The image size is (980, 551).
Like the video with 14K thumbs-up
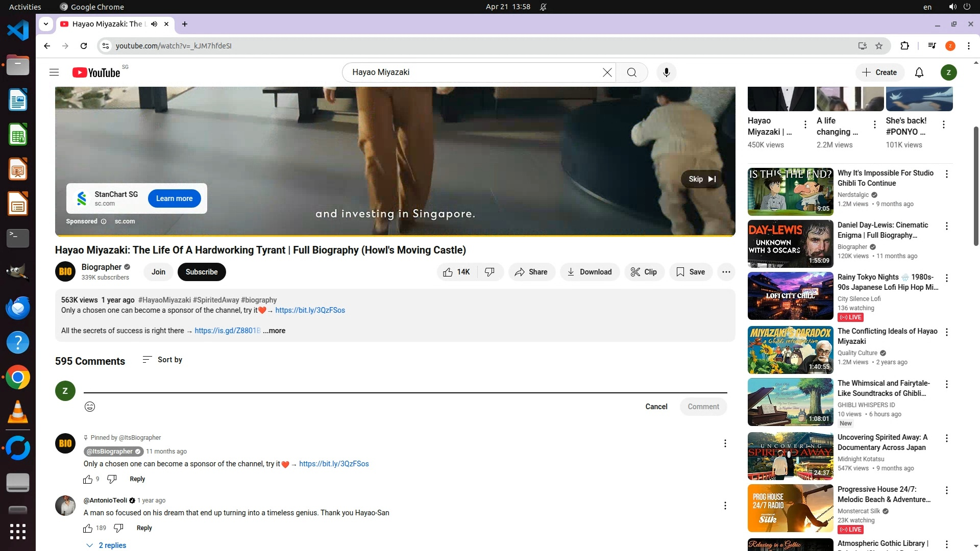[x=456, y=272]
